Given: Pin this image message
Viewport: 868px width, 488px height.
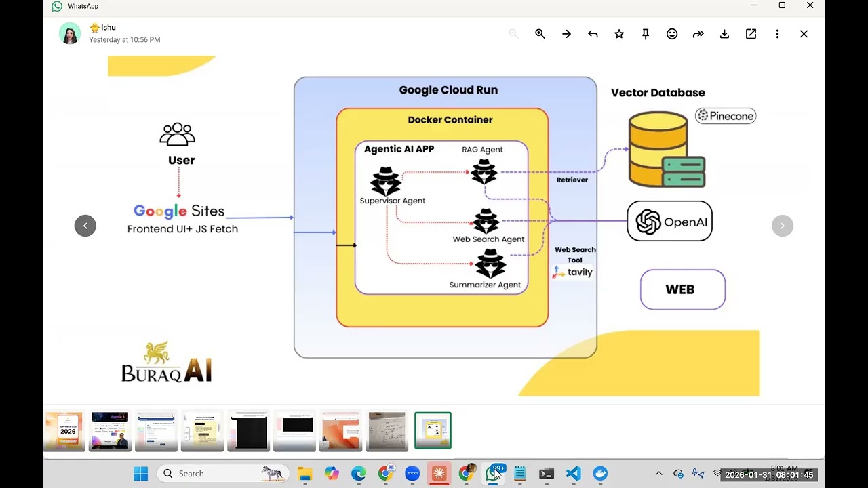Looking at the screenshot, I should (646, 34).
